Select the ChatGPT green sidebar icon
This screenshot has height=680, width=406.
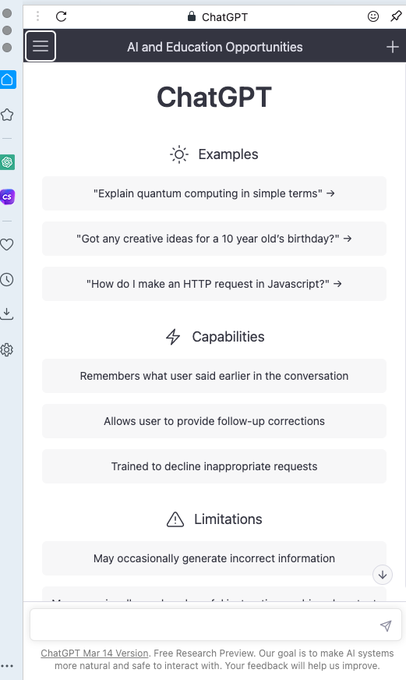coord(7,162)
